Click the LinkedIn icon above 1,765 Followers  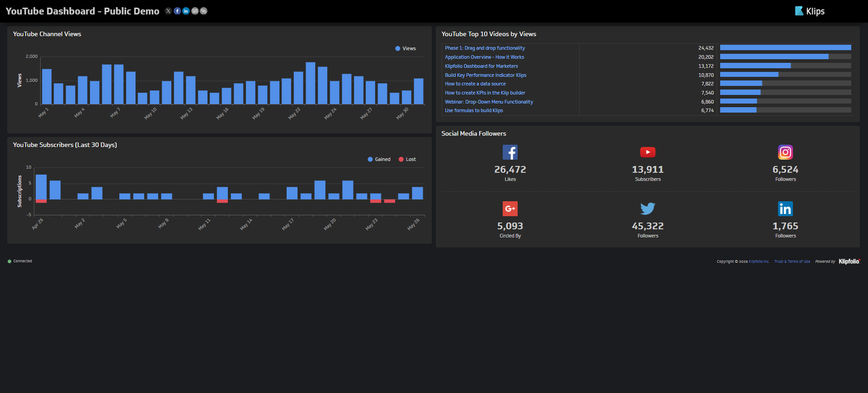point(786,208)
